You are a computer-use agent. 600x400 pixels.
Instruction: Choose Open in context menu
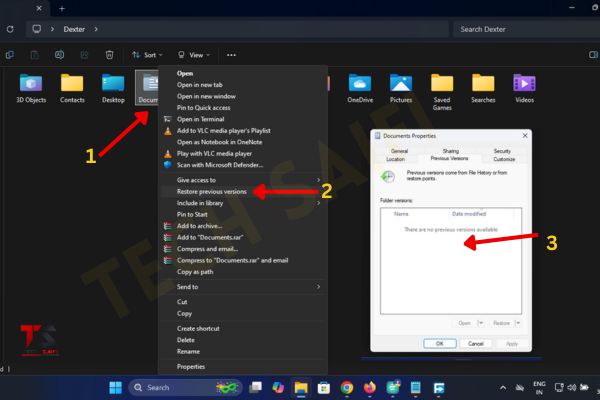185,73
